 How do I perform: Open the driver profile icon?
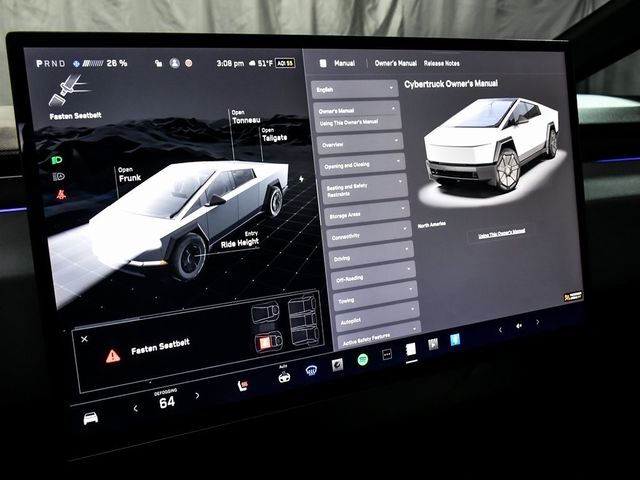[175, 63]
